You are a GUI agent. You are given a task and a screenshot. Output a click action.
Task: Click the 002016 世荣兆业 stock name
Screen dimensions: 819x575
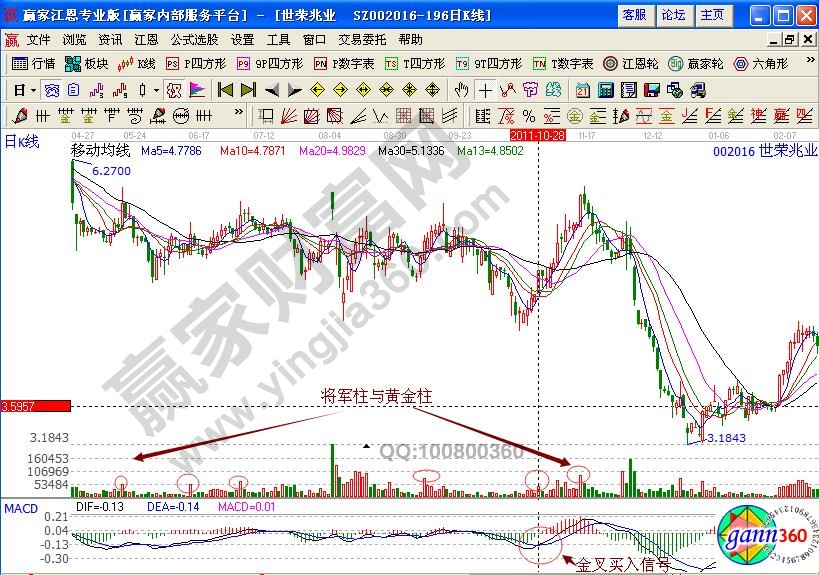coord(765,151)
